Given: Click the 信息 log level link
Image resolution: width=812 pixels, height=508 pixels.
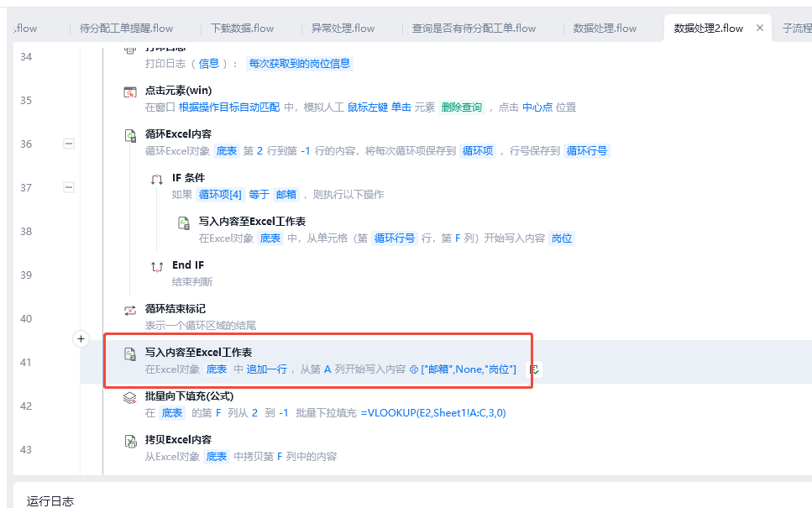Looking at the screenshot, I should click(x=209, y=64).
